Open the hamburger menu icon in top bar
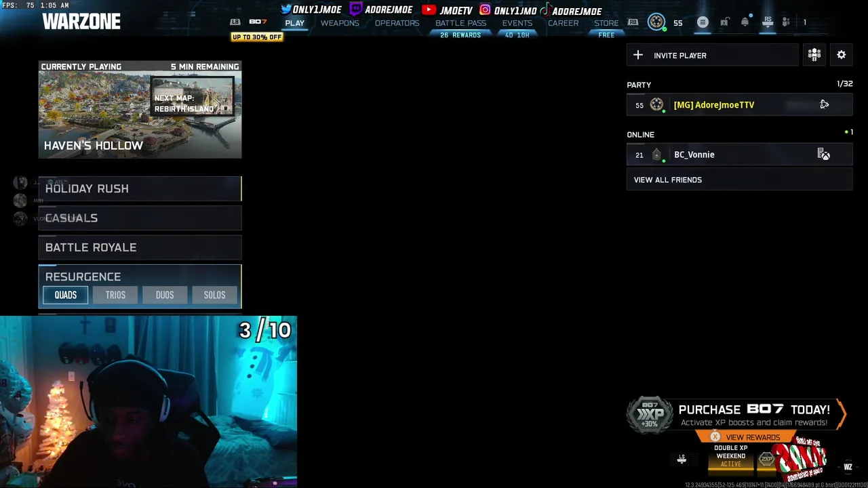Screen dimensions: 868x488 point(703,22)
